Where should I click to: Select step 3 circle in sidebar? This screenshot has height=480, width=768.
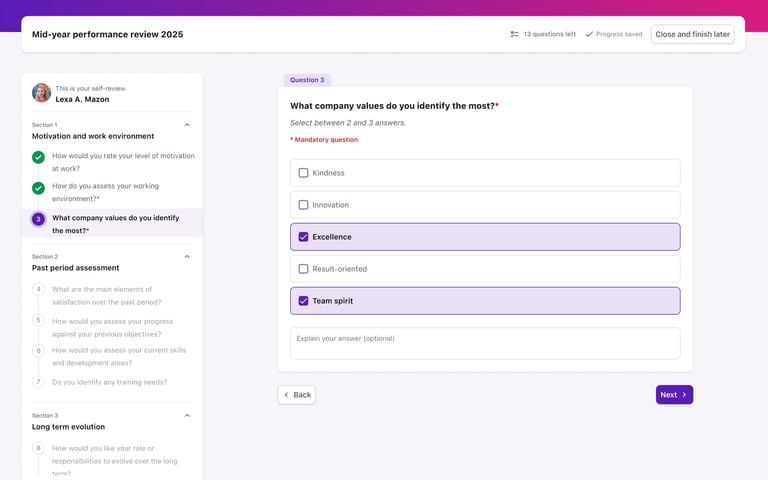(38, 219)
